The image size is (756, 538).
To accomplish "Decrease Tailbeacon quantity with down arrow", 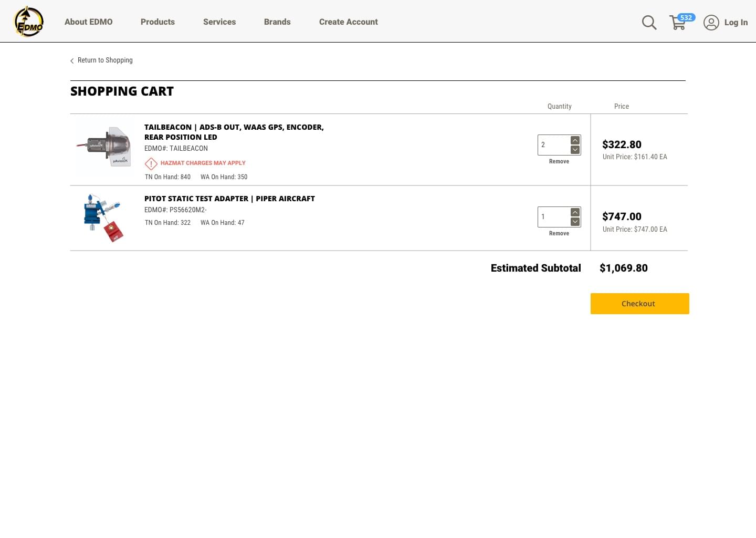I will click(575, 150).
